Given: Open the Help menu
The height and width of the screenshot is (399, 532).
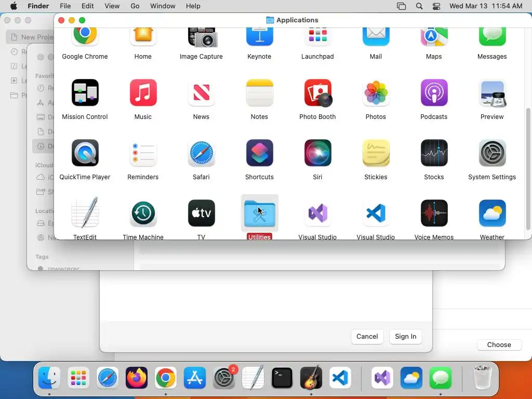Looking at the screenshot, I should (x=193, y=6).
